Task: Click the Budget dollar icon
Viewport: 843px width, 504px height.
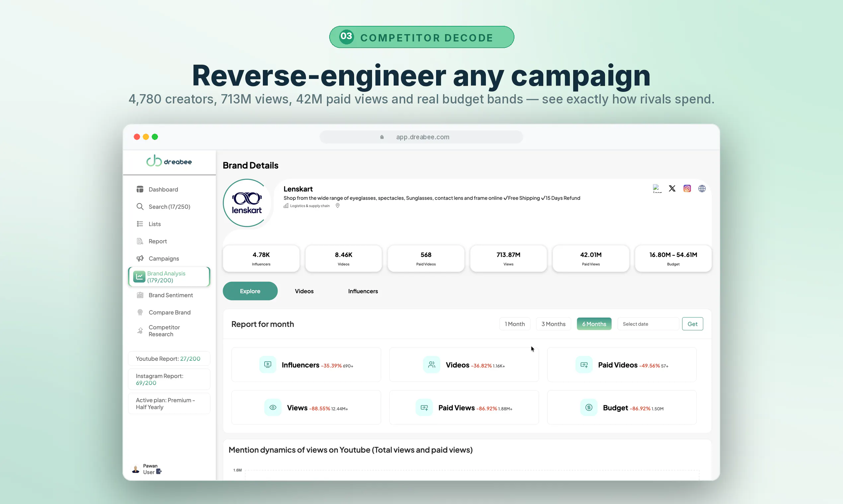Action: [589, 408]
